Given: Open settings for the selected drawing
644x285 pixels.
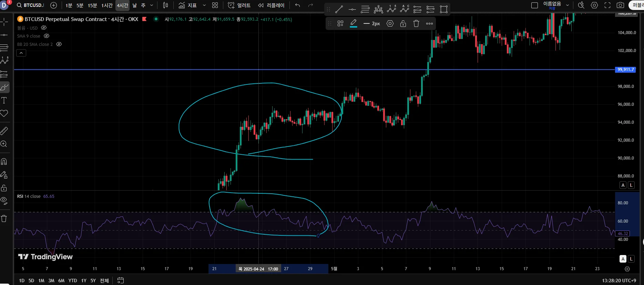Looking at the screenshot, I should coord(390,23).
